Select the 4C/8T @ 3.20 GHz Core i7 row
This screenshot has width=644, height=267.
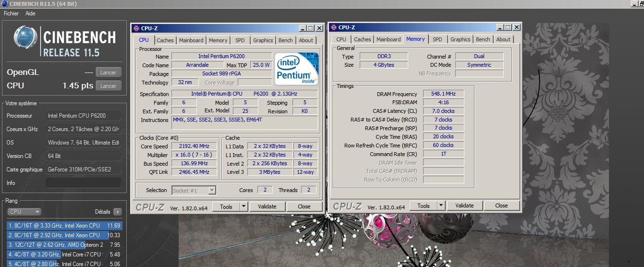pos(64,255)
